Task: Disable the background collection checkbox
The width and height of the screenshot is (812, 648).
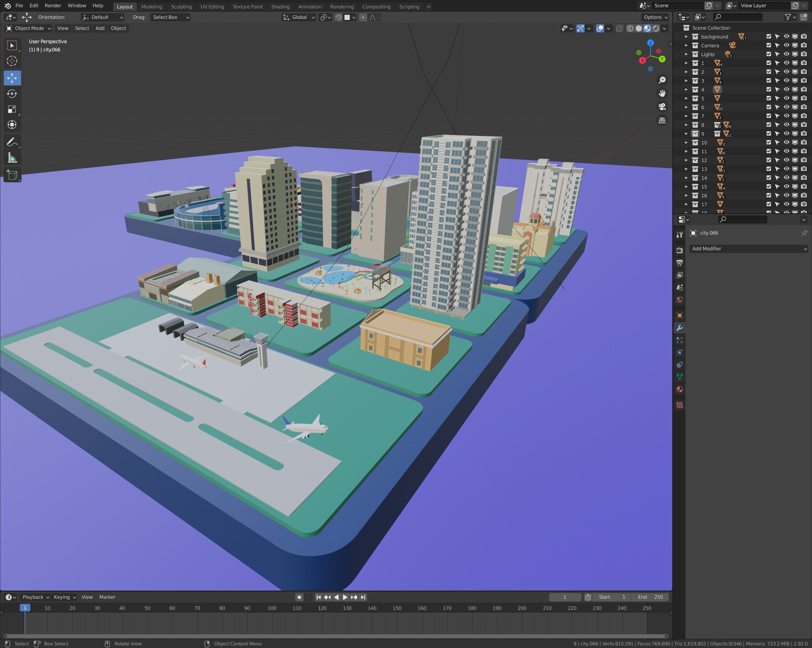Action: point(768,37)
